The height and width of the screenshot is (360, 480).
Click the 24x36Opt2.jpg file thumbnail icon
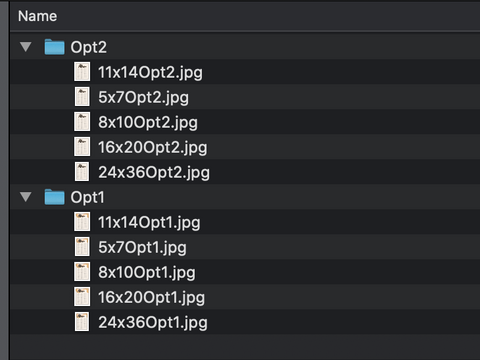[x=82, y=172]
